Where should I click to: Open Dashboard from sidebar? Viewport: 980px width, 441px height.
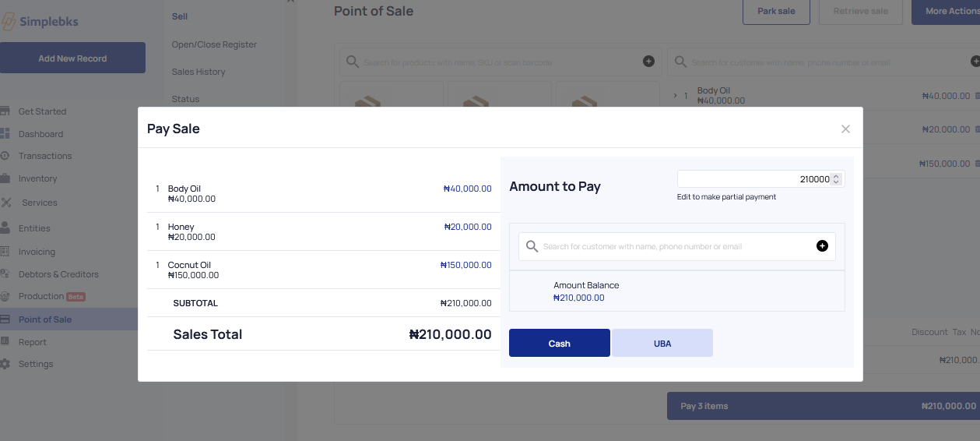point(40,134)
